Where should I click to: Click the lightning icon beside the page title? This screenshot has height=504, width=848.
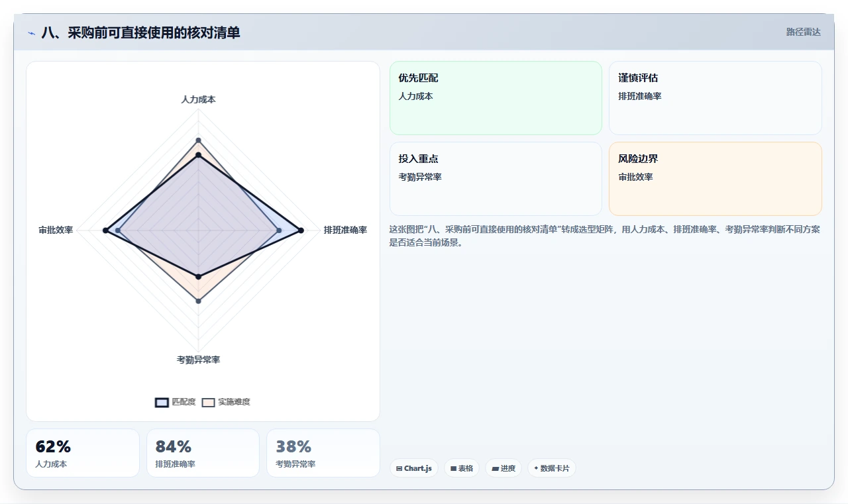pyautogui.click(x=31, y=32)
